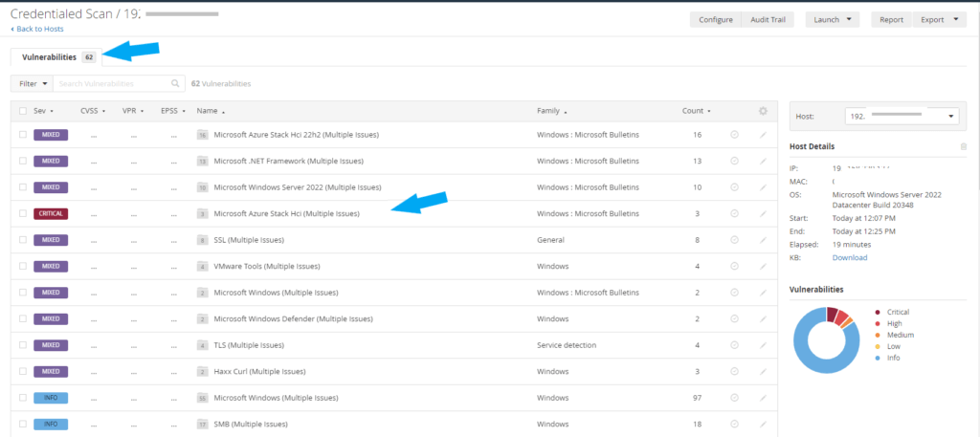
Task: Snooze the Microsoft Windows Defender row
Action: click(735, 319)
